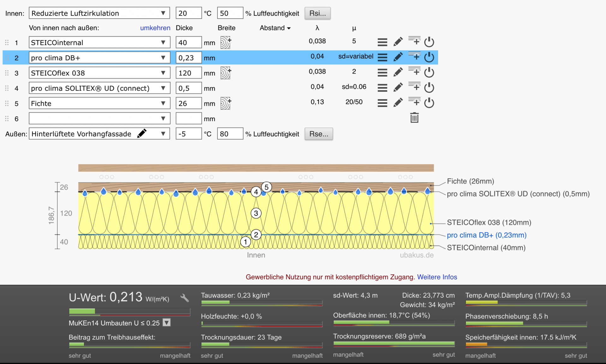The image size is (606, 364).
Task: Click empty thickness field of layer 6
Action: (x=188, y=118)
